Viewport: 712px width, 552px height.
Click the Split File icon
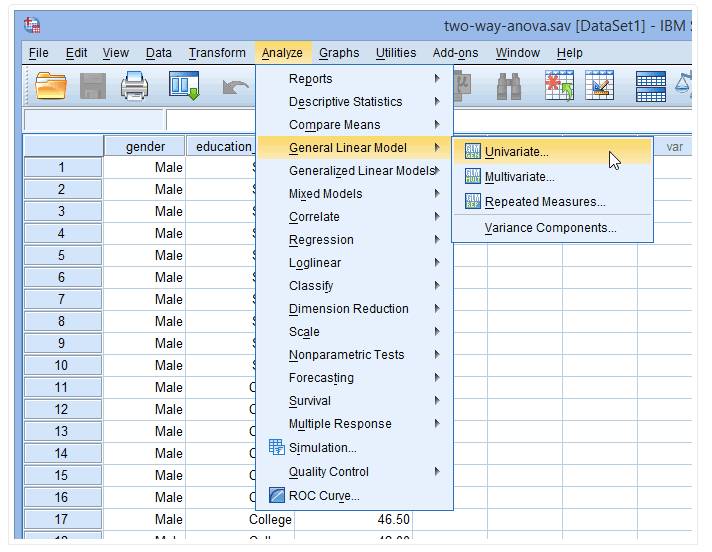coord(651,86)
